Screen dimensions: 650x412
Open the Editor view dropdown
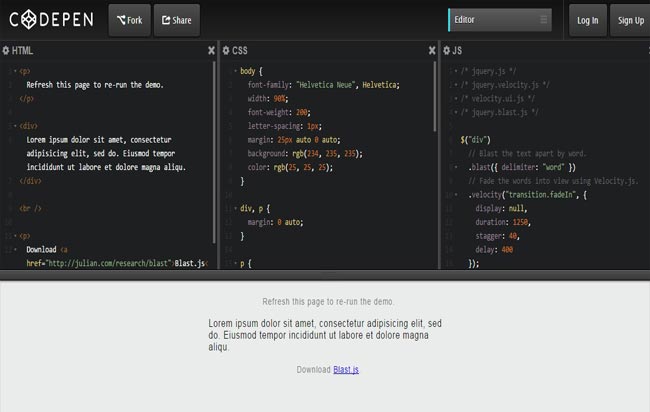point(500,19)
